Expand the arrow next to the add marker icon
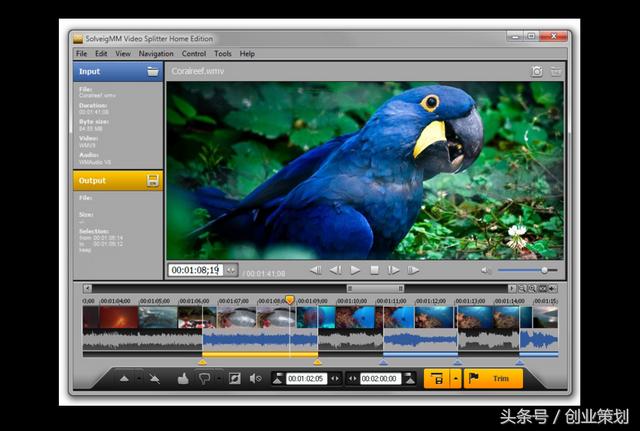This screenshot has height=431, width=640. coord(138,379)
